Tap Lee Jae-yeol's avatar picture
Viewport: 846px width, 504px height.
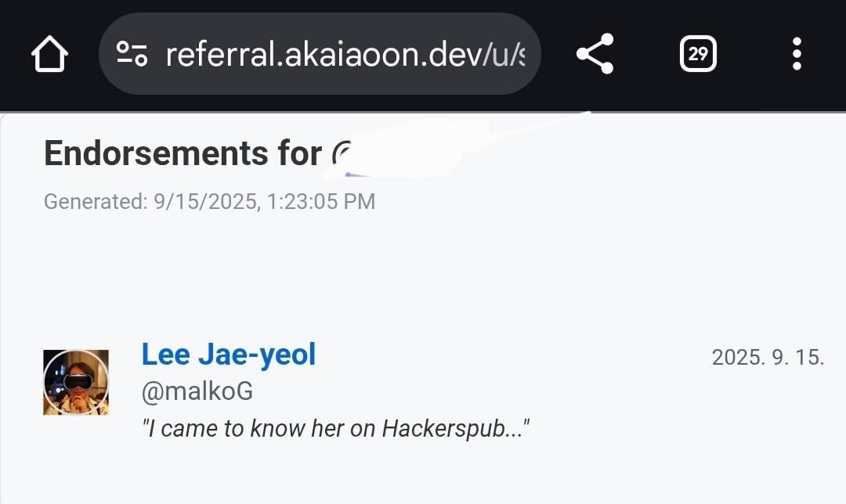(76, 382)
